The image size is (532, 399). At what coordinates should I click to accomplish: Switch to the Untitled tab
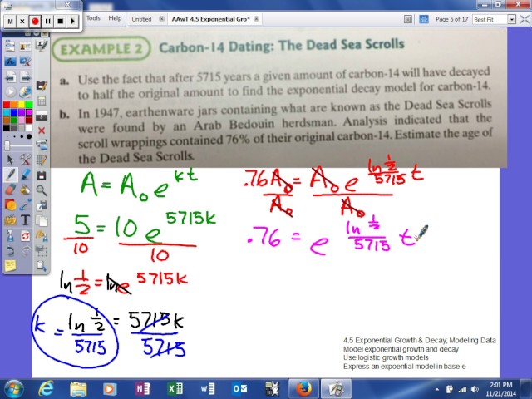coord(141,19)
